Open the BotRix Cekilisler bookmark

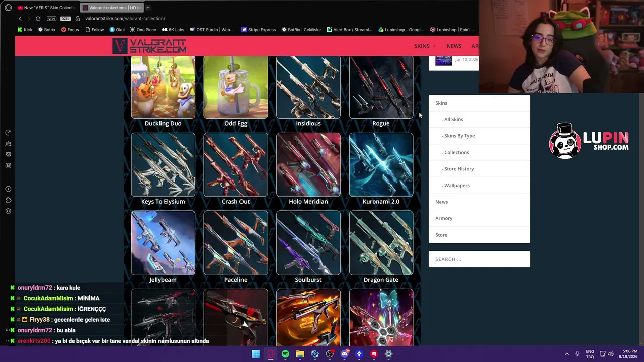pos(301,30)
